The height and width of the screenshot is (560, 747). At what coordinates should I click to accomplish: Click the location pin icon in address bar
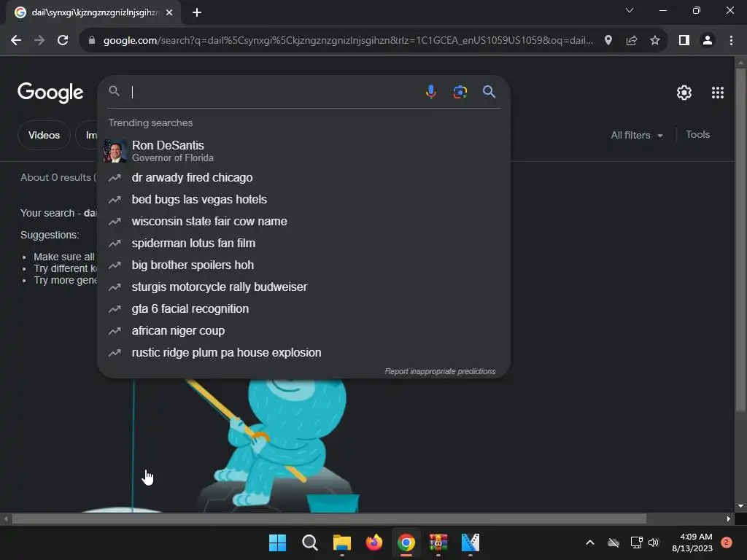608,41
